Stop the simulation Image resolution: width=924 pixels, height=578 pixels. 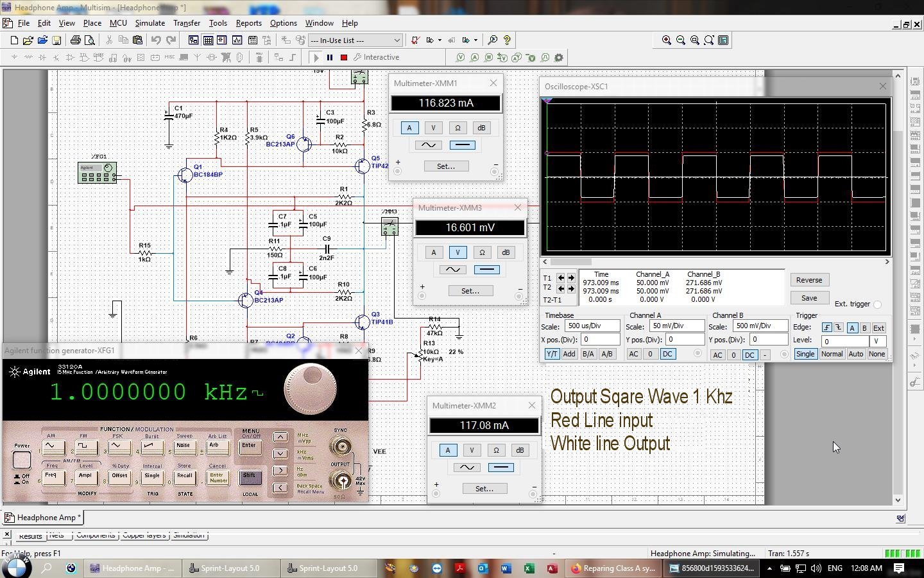[x=344, y=57]
